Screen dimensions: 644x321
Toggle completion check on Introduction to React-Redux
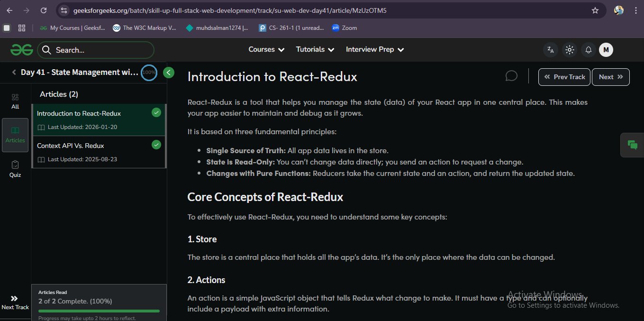(156, 112)
